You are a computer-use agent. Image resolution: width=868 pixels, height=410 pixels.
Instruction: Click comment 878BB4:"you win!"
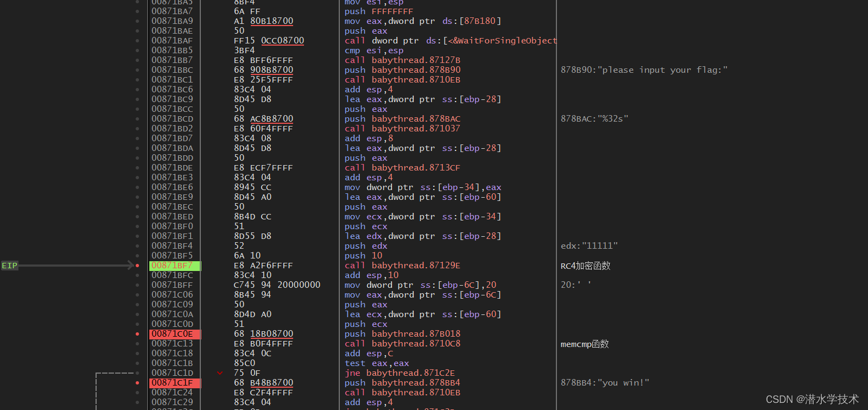click(605, 383)
